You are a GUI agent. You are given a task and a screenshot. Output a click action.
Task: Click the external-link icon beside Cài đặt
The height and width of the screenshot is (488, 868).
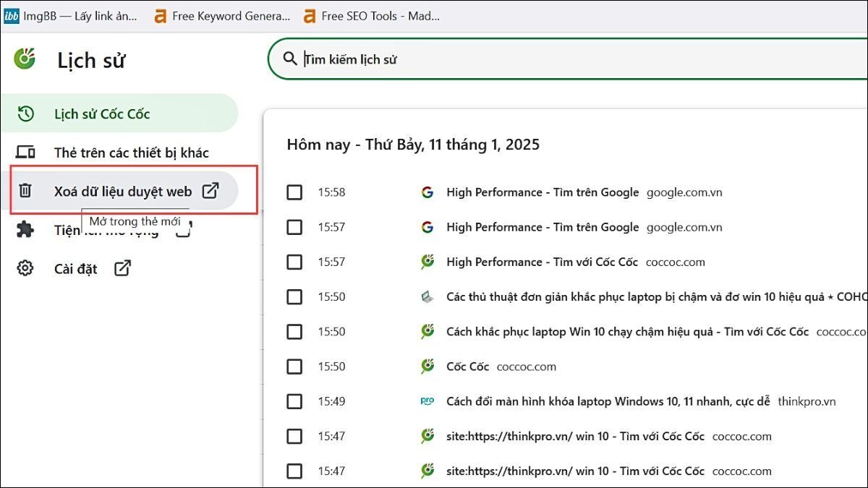tap(123, 268)
